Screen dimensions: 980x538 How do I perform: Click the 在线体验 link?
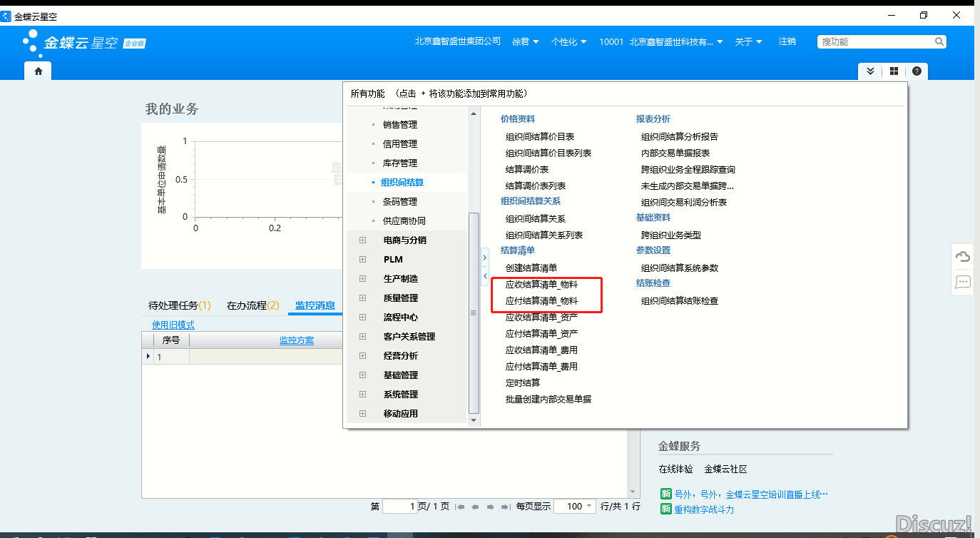tap(675, 470)
